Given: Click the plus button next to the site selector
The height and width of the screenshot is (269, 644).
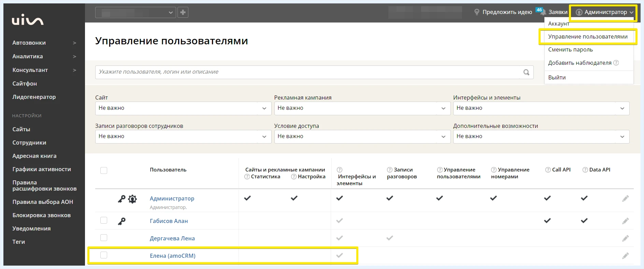Looking at the screenshot, I should 183,12.
